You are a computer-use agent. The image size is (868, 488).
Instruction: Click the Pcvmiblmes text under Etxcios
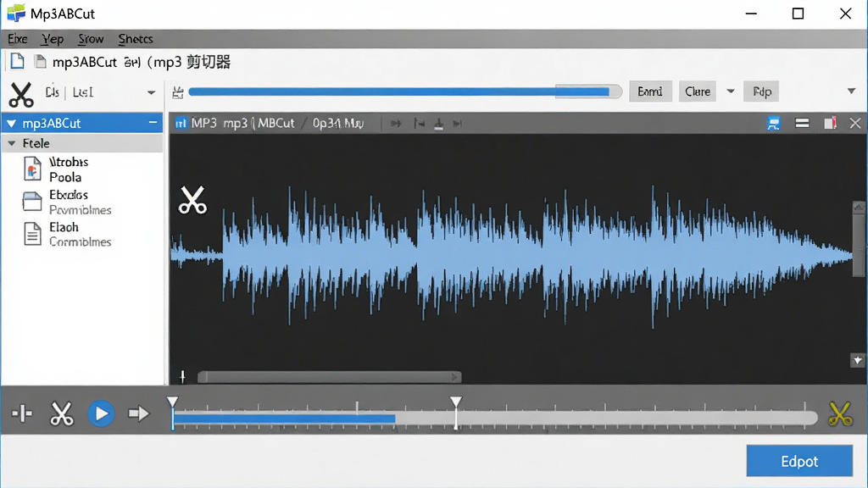81,210
